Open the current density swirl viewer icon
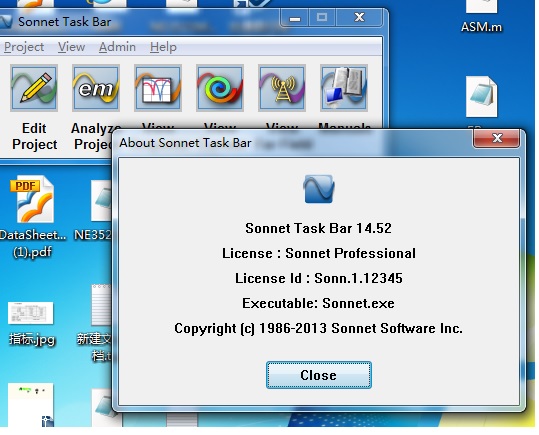539x435 pixels. 220,88
